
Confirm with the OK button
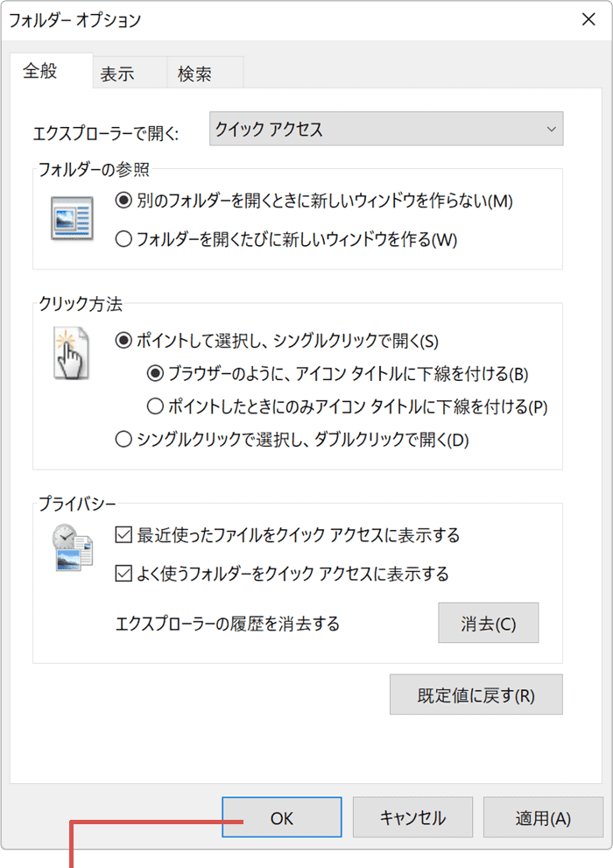tap(282, 817)
